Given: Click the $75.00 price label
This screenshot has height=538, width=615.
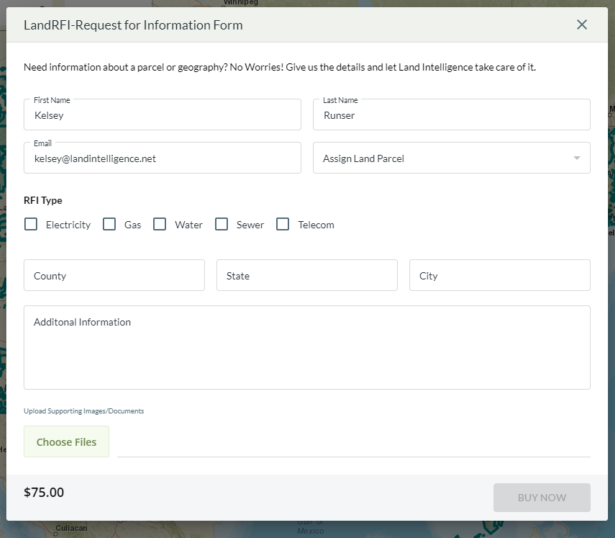Looking at the screenshot, I should pyautogui.click(x=44, y=492).
